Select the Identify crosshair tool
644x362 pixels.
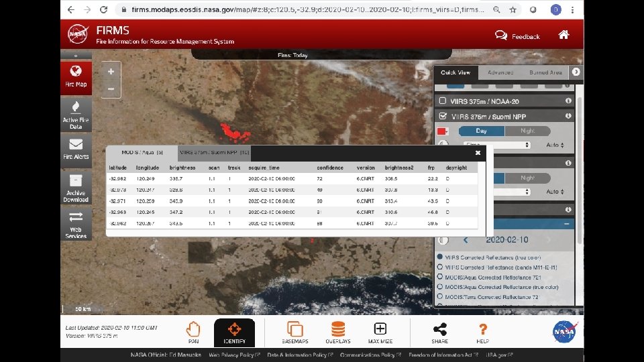234,333
